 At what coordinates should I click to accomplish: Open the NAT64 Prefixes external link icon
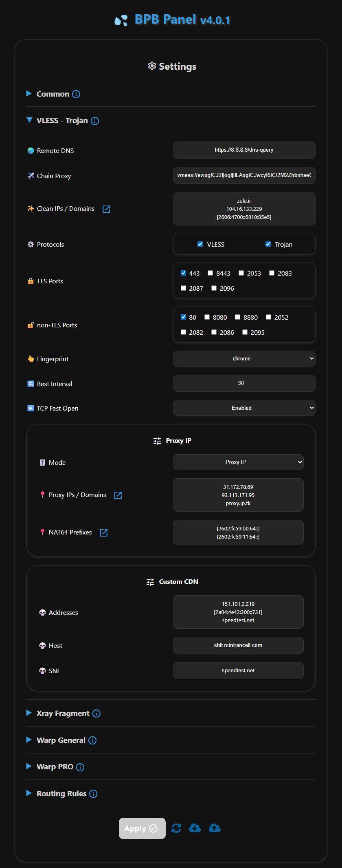click(x=104, y=533)
